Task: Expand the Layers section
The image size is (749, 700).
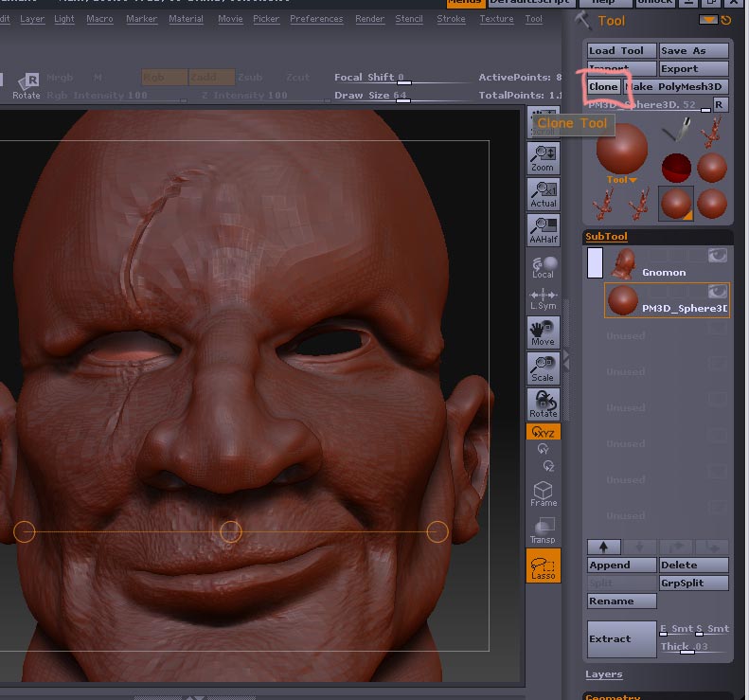Action: coord(604,674)
